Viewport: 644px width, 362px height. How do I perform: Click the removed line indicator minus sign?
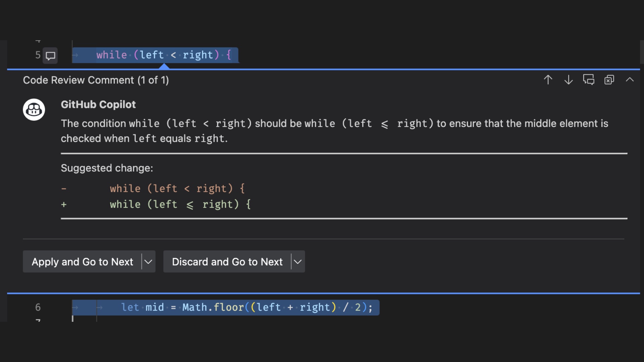tap(64, 189)
